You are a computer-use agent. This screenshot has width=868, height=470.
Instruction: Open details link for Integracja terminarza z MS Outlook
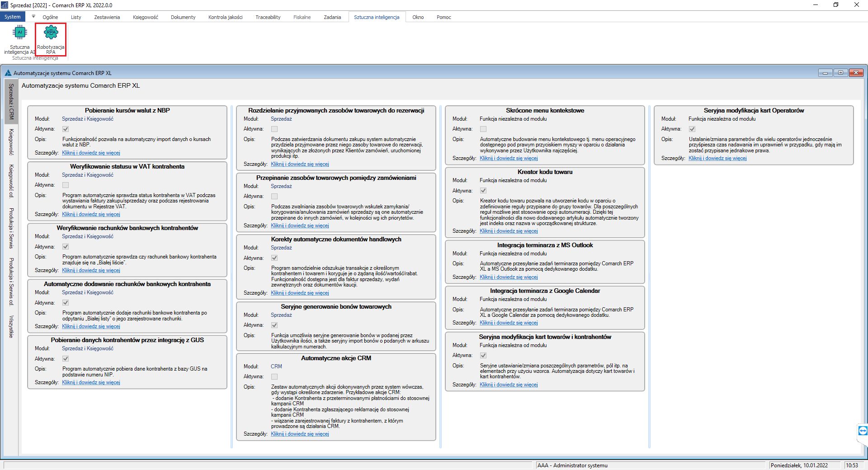509,277
